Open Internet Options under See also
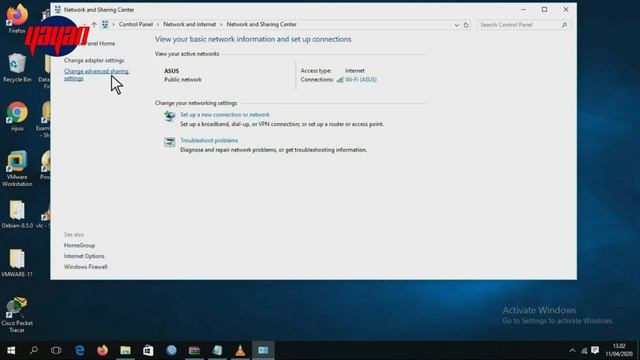 pos(84,256)
